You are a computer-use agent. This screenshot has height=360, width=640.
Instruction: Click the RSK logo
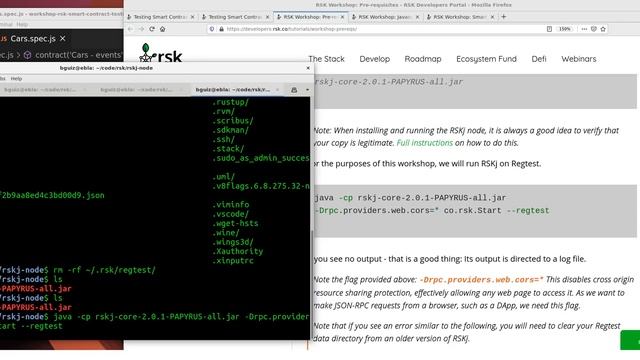click(160, 53)
